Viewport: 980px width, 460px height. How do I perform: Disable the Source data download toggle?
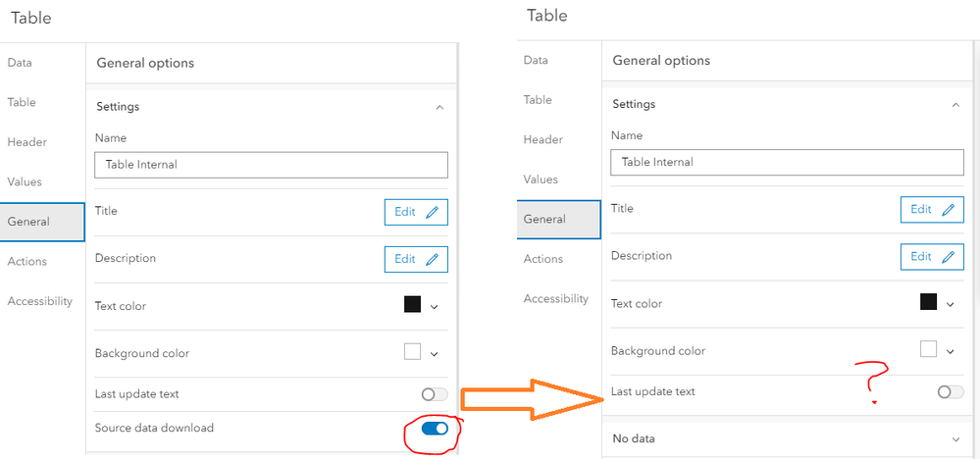click(x=435, y=429)
